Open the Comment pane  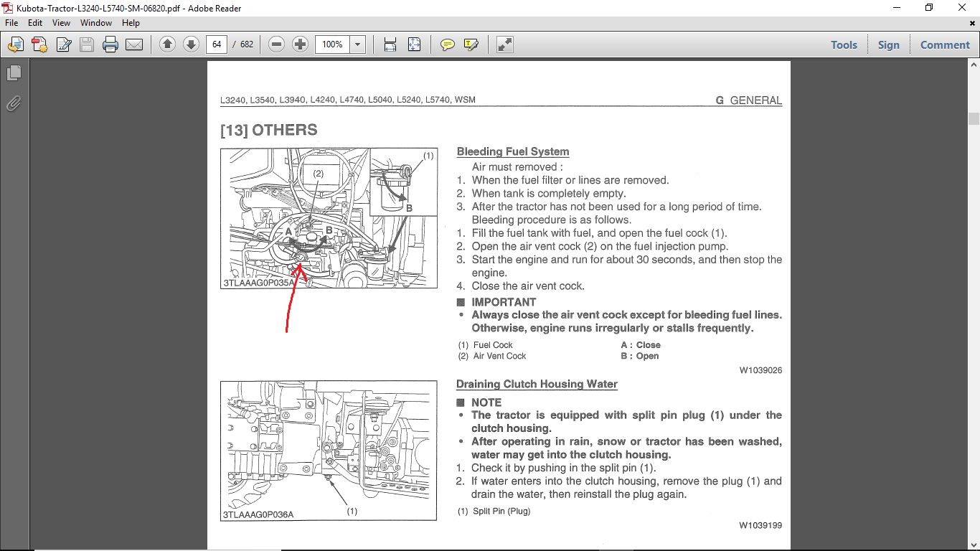point(945,44)
